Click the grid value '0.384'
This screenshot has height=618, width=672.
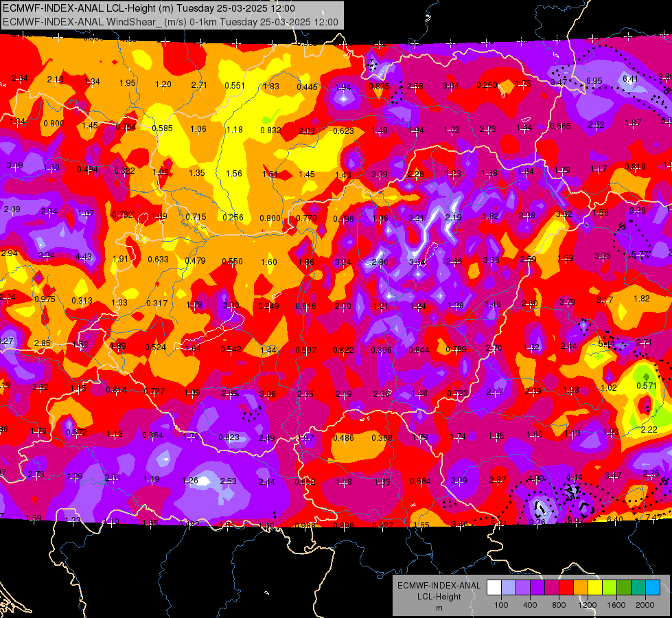tap(152, 435)
